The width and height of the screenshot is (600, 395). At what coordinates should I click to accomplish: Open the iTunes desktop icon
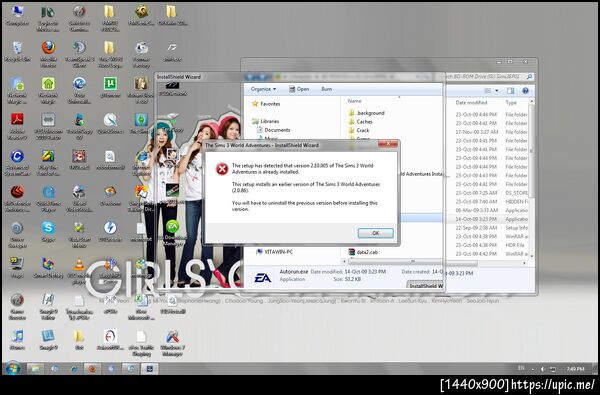coord(17,339)
